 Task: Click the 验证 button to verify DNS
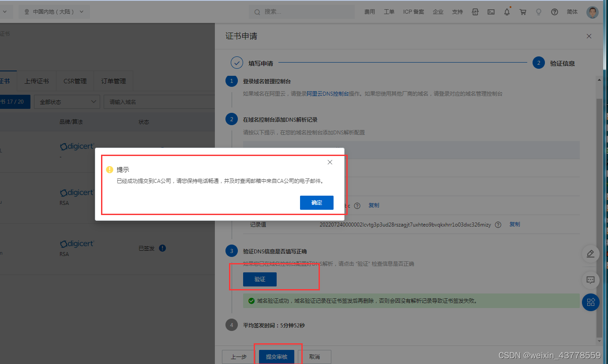click(x=260, y=279)
